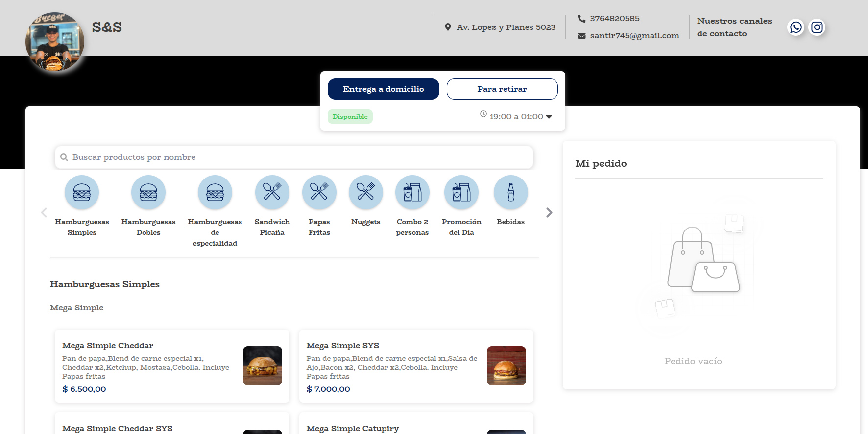868x434 pixels.
Task: Click the Mi pedido heading
Action: tap(601, 164)
